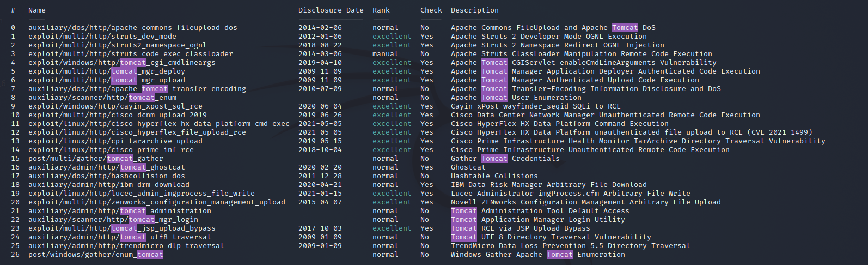This screenshot has width=868, height=265.
Task: Click the description 'Novell ZENworks Configuration Management Arbitrary File Upload'
Action: coord(586,202)
